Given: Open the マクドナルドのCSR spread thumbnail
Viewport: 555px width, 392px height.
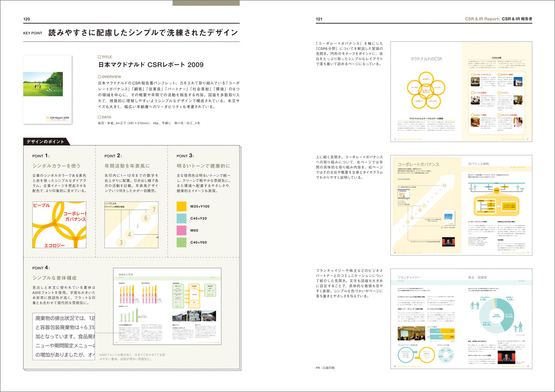Looking at the screenshot, I should 461,92.
